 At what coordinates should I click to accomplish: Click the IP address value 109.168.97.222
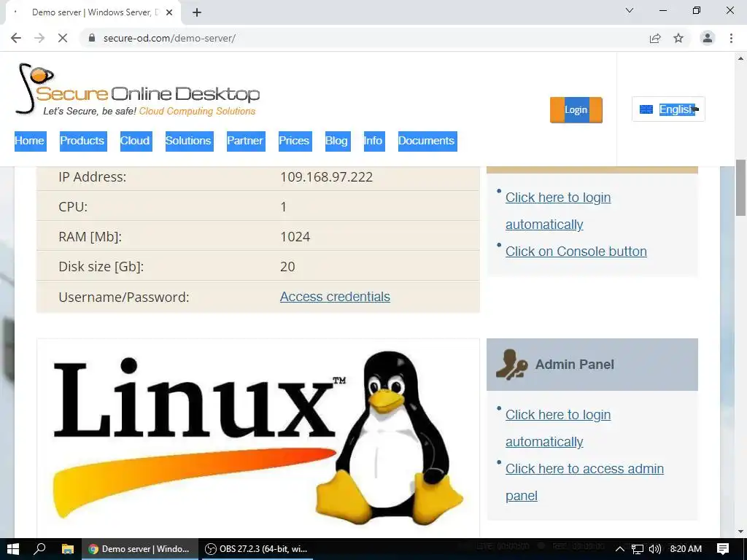[326, 177]
